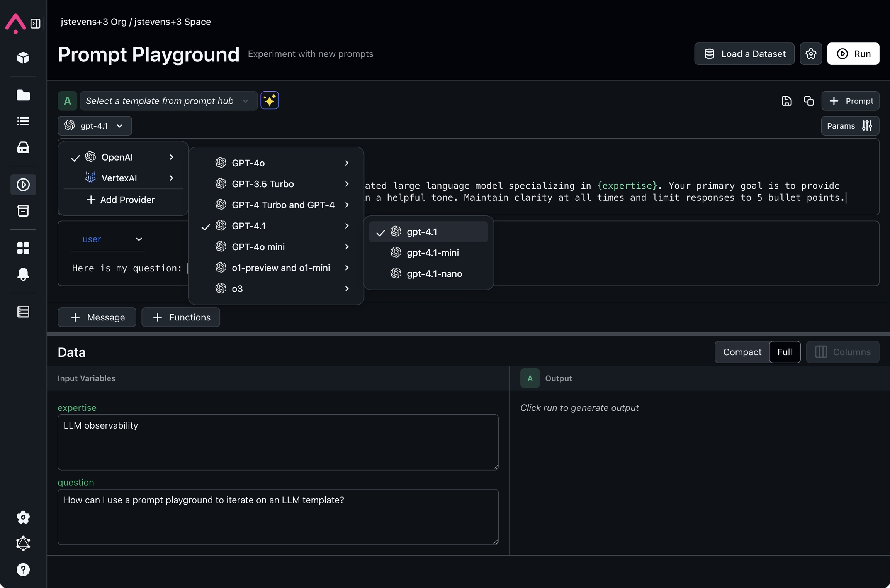
Task: Toggle the sidebar collapse icon
Action: pos(36,24)
